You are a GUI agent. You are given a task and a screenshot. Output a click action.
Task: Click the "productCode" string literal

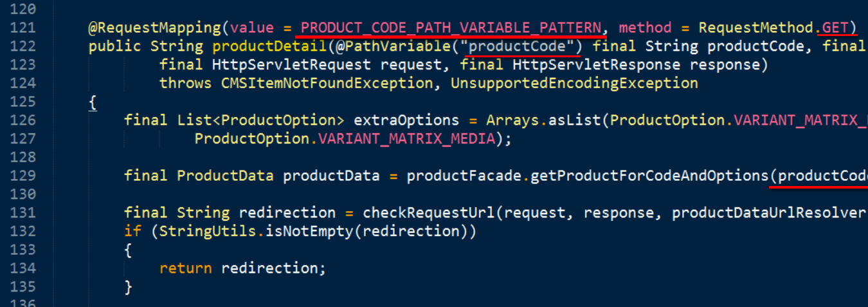[x=521, y=46]
